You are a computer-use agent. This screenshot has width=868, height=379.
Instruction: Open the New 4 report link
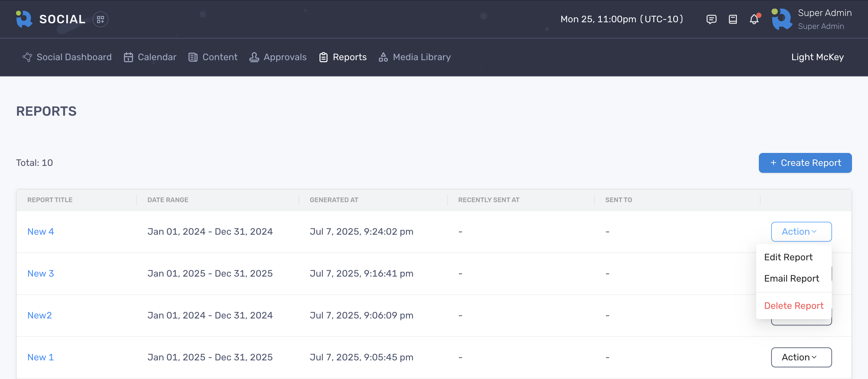(x=40, y=232)
